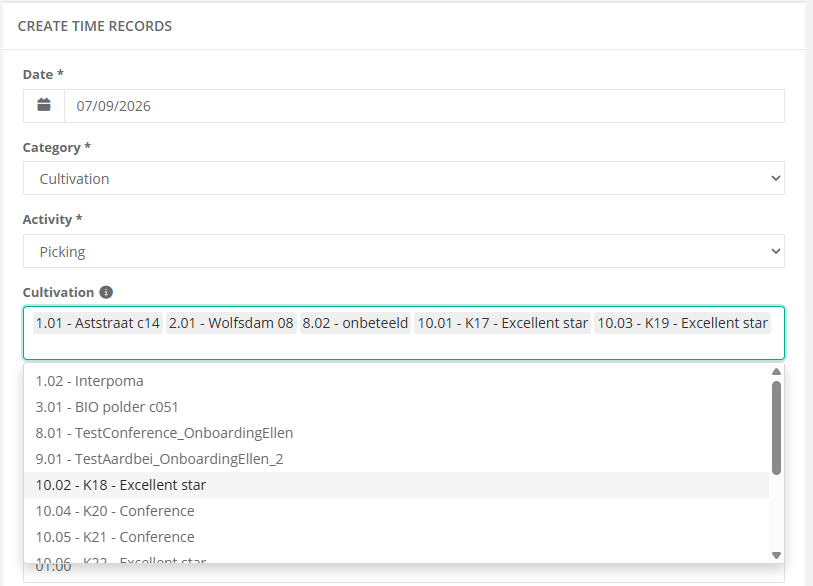Click the 10.01 - K17 - Excellent star tag
Viewport: 813px width, 586px height.
(x=502, y=323)
